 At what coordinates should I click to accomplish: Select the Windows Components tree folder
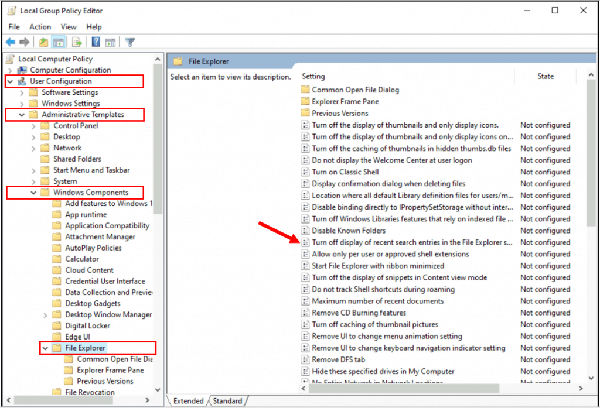[x=97, y=192]
